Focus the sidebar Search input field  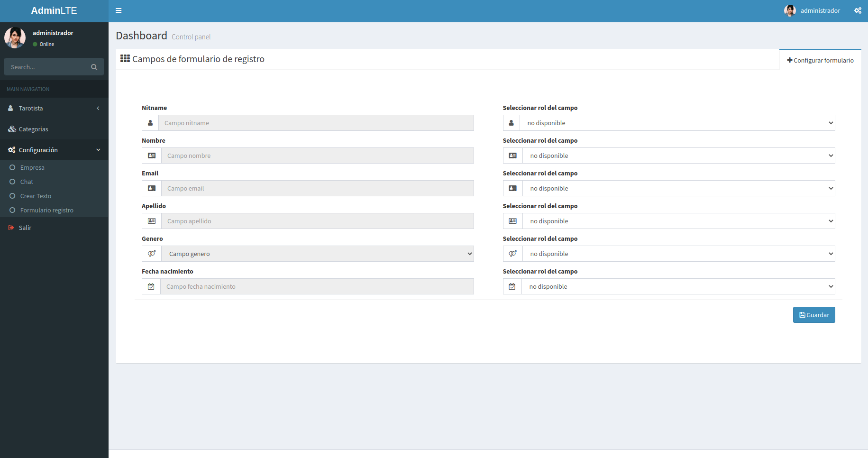[46, 67]
